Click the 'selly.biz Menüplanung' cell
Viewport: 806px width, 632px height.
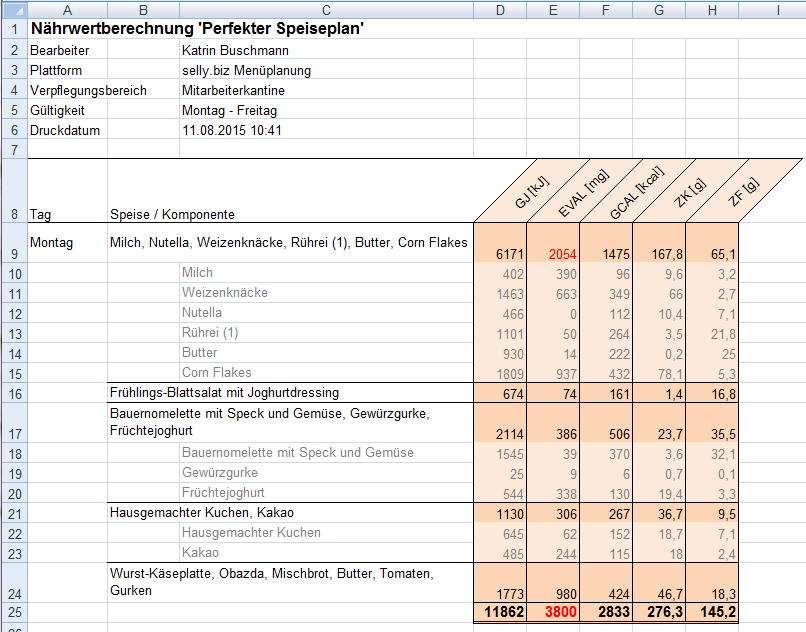(x=246, y=70)
